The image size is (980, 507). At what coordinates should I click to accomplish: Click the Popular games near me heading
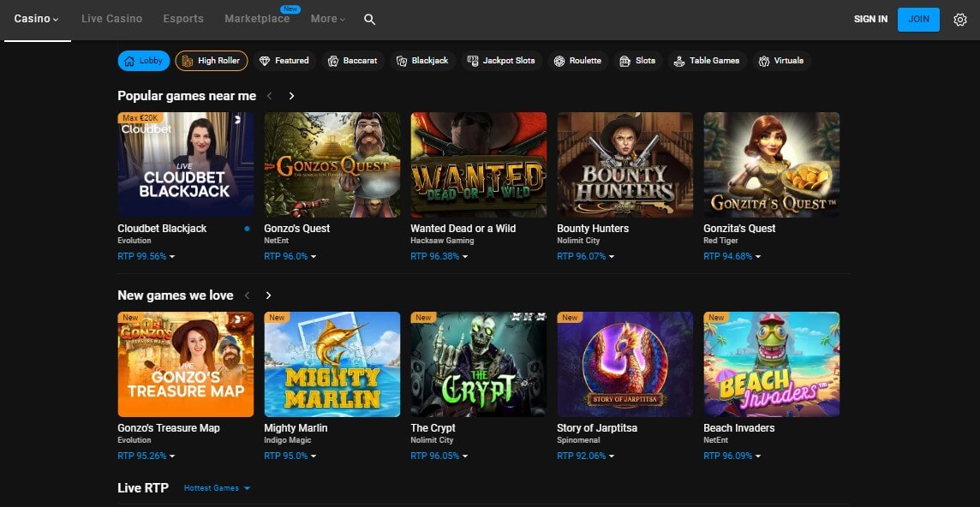tap(187, 96)
